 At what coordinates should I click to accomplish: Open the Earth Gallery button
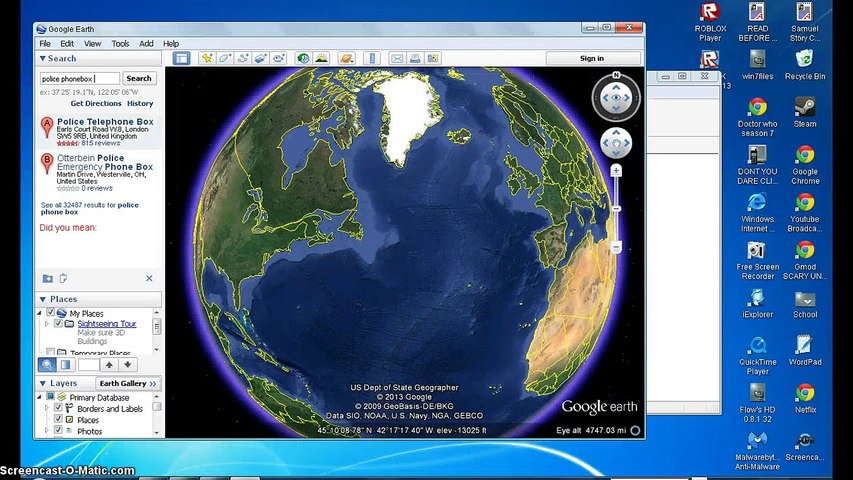pyautogui.click(x=128, y=384)
